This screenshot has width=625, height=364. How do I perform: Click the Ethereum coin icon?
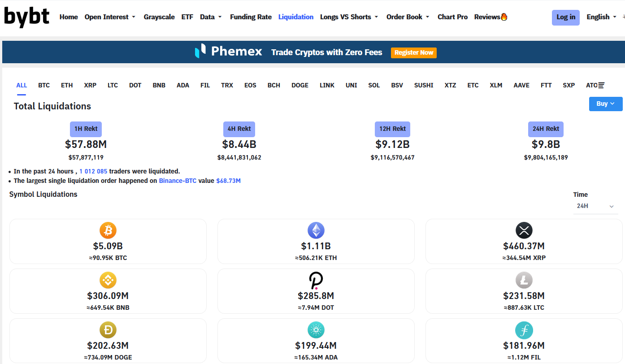316,230
